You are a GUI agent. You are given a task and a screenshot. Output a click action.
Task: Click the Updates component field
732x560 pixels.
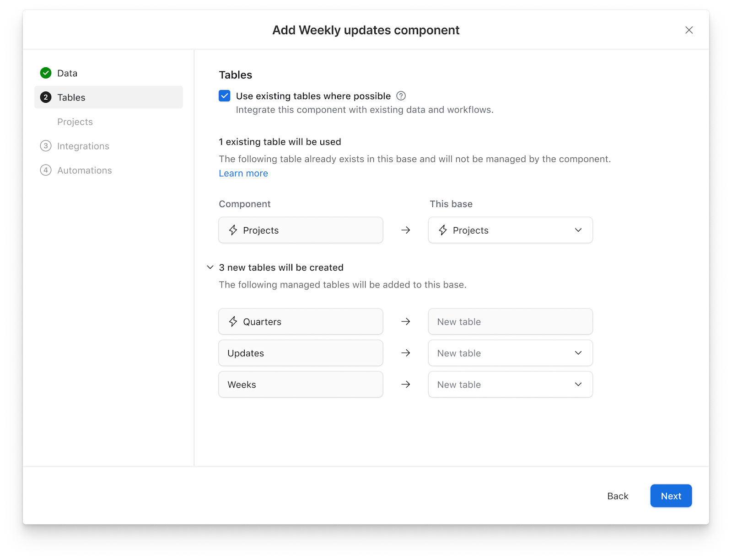[301, 353]
